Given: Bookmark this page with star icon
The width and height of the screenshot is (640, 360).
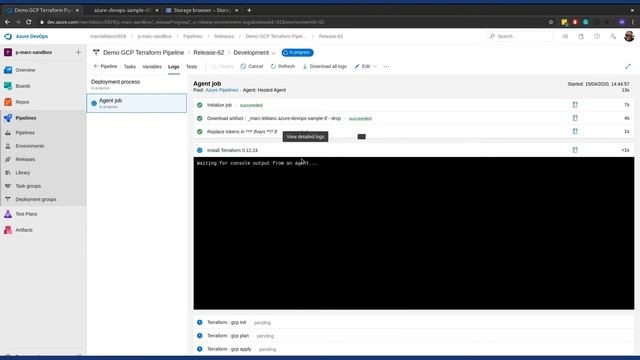Looking at the screenshot, I should coord(551,22).
